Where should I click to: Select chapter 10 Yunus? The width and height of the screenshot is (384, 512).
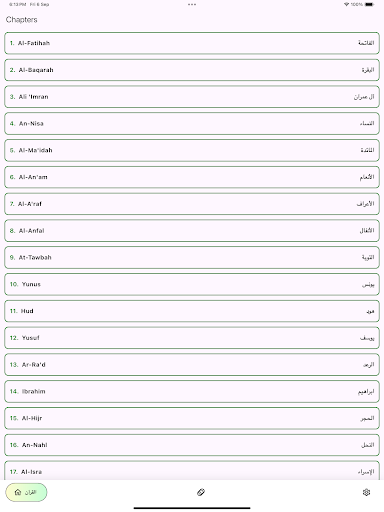coord(192,284)
